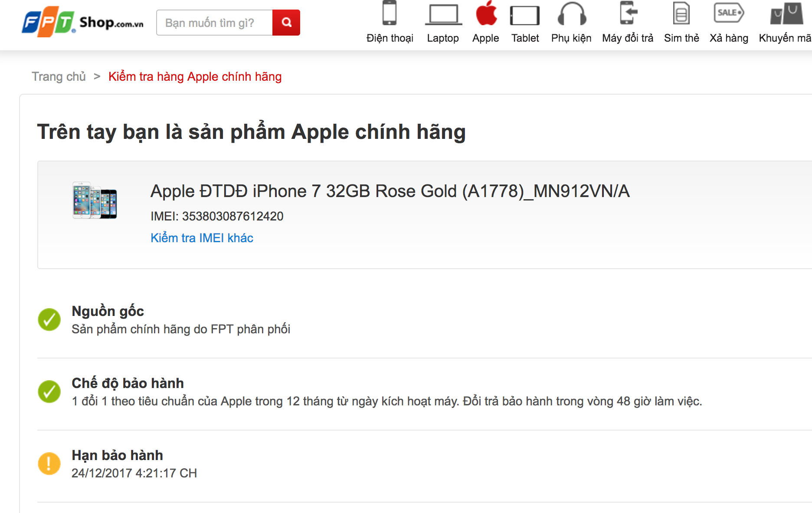Click the SIM card icon
This screenshot has height=513, width=812.
[681, 13]
